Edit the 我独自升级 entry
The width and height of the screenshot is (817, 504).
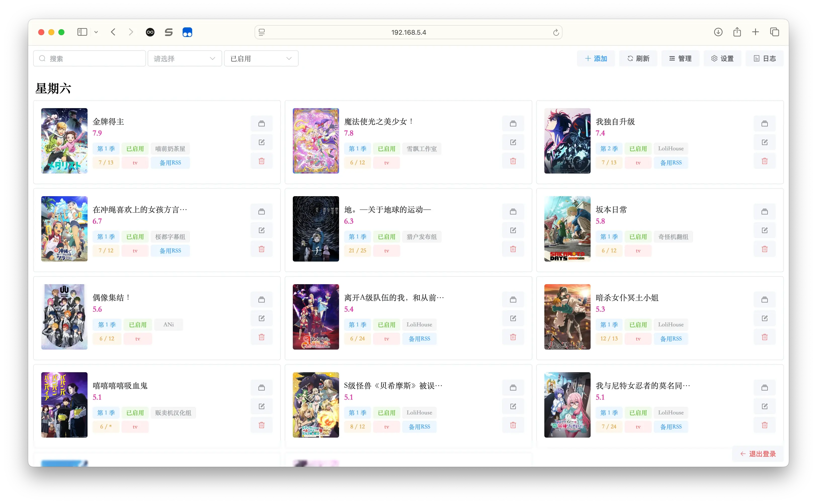pyautogui.click(x=765, y=142)
